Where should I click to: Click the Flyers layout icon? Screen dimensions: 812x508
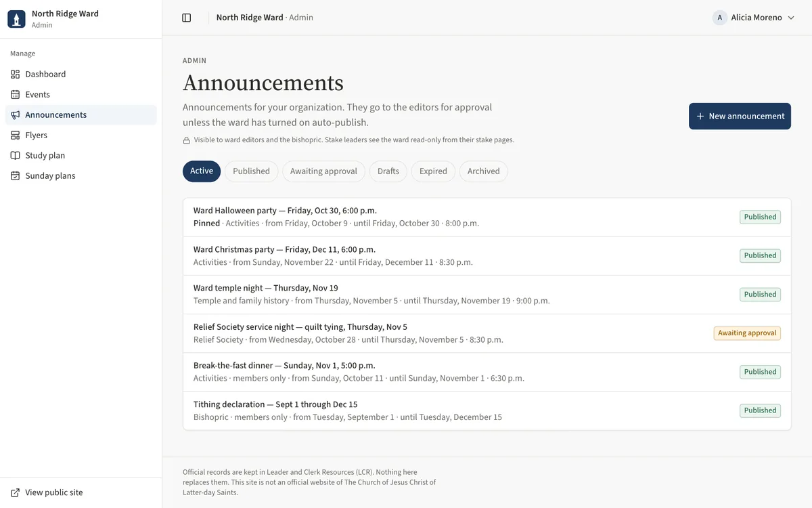pyautogui.click(x=16, y=135)
